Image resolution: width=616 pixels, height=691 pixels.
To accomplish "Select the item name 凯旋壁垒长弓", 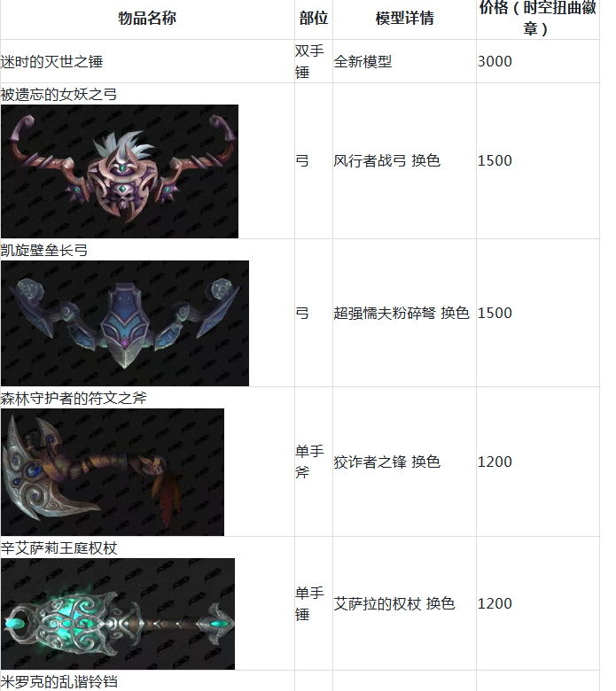I will 44,251.
